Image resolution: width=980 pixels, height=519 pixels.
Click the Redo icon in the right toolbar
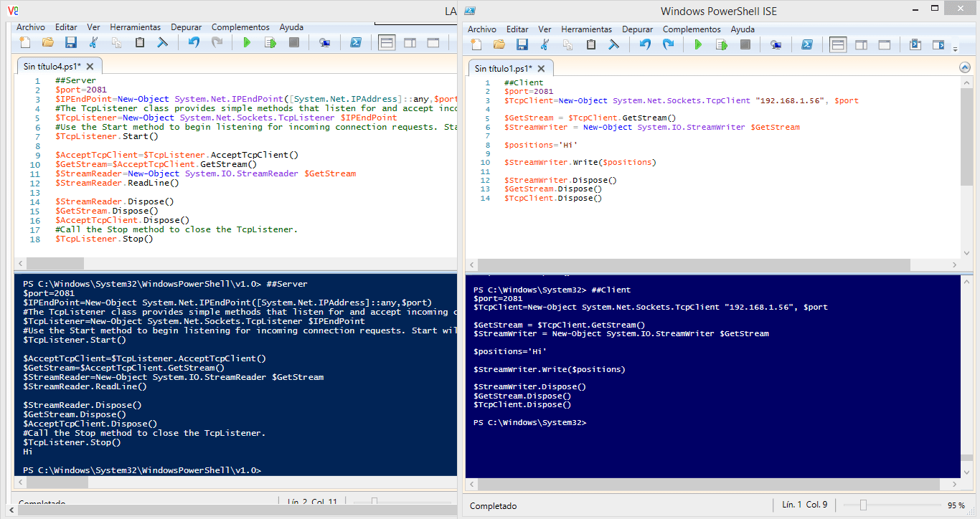tap(669, 44)
